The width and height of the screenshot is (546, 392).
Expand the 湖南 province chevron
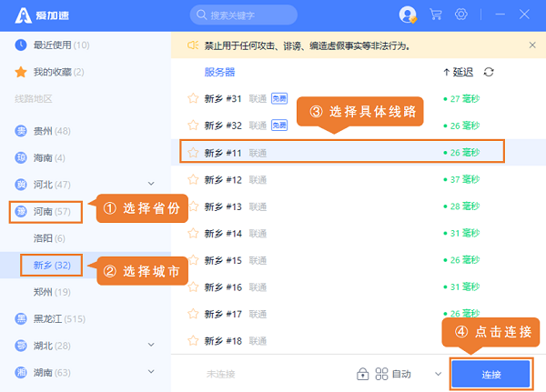(x=151, y=371)
